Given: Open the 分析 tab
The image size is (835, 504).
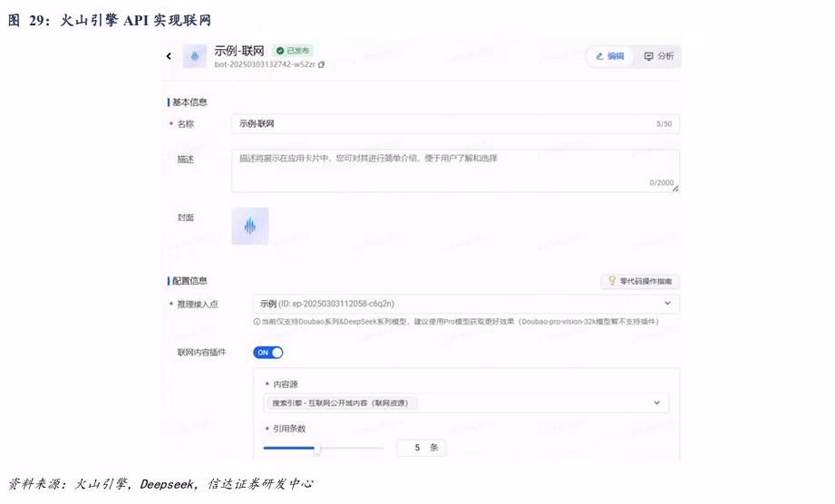Looking at the screenshot, I should (659, 56).
